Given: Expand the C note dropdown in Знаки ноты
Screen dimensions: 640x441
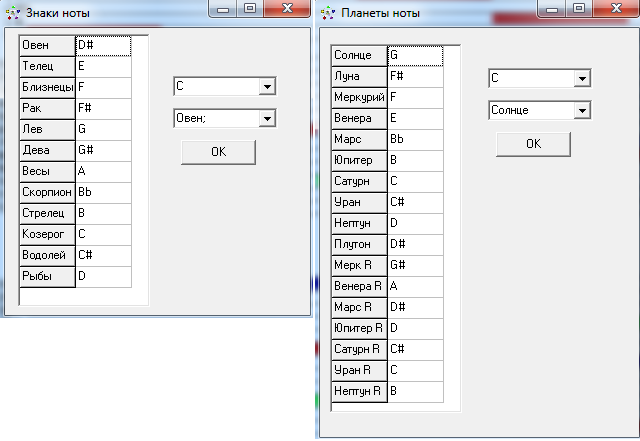Looking at the screenshot, I should [x=266, y=87].
